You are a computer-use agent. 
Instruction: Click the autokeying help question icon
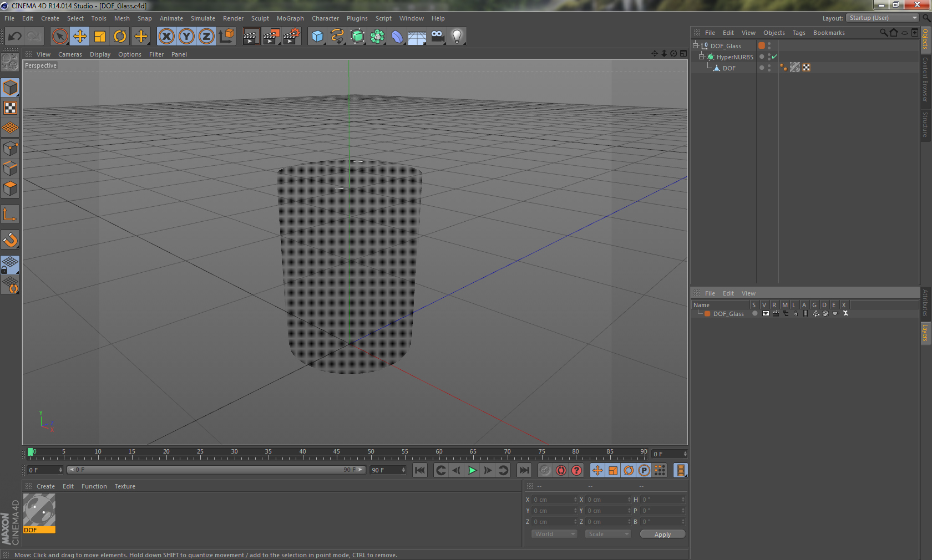pos(577,470)
